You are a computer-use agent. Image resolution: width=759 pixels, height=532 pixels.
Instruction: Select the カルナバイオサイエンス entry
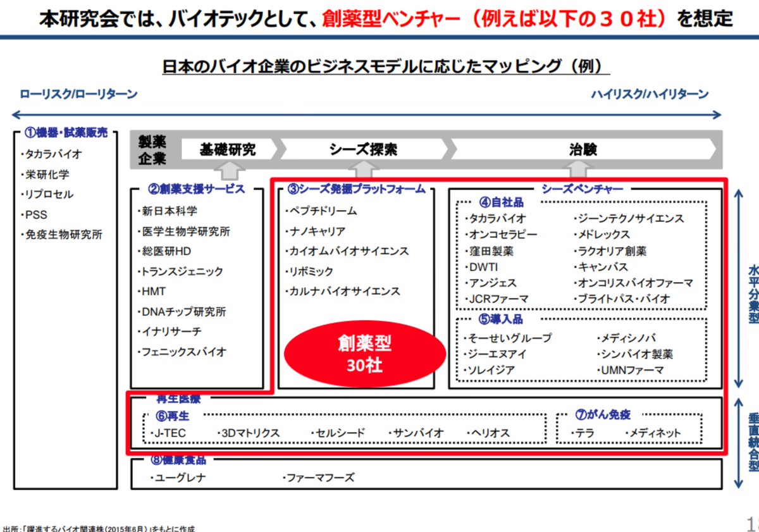tap(342, 292)
